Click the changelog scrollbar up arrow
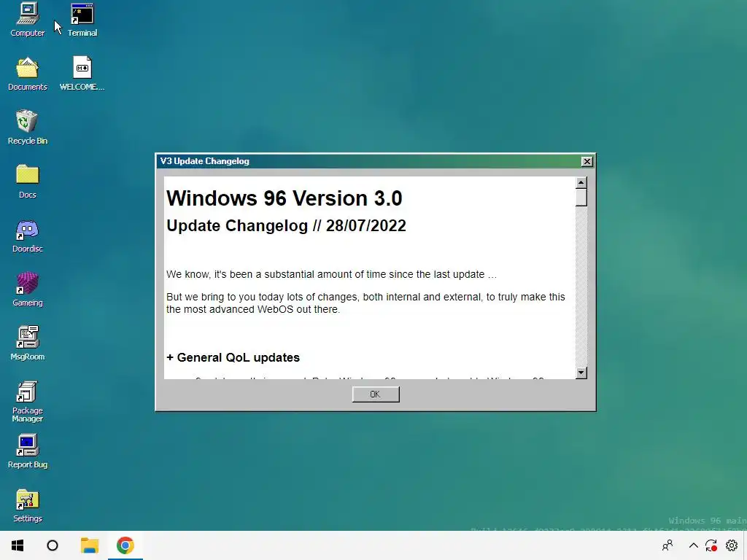 coord(581,183)
